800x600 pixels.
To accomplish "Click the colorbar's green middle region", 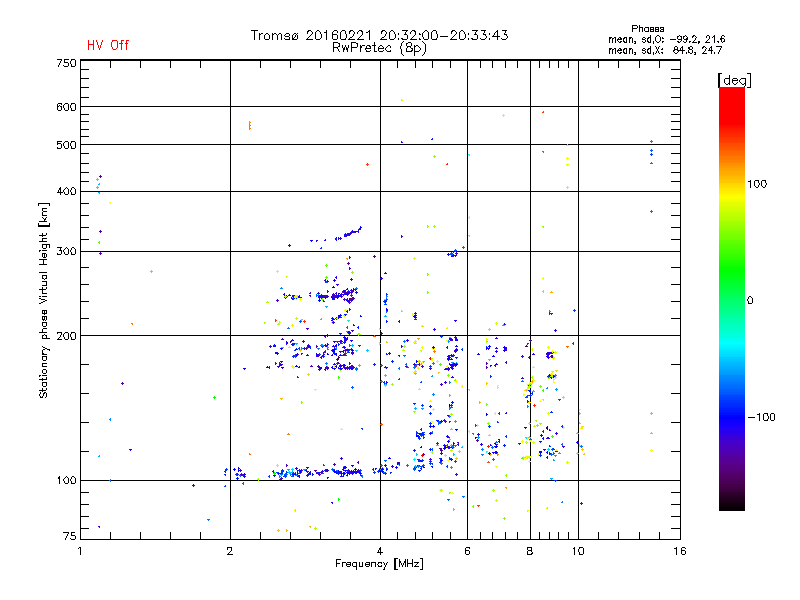I will point(732,270).
